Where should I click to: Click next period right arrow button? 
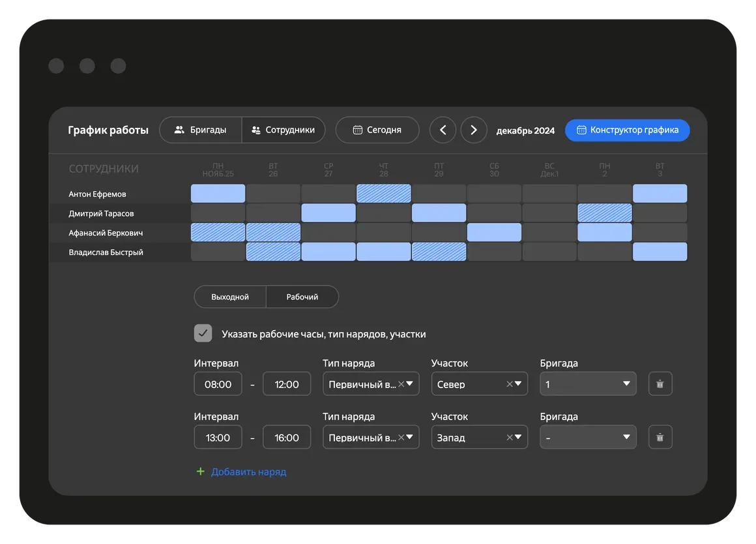[x=474, y=130]
